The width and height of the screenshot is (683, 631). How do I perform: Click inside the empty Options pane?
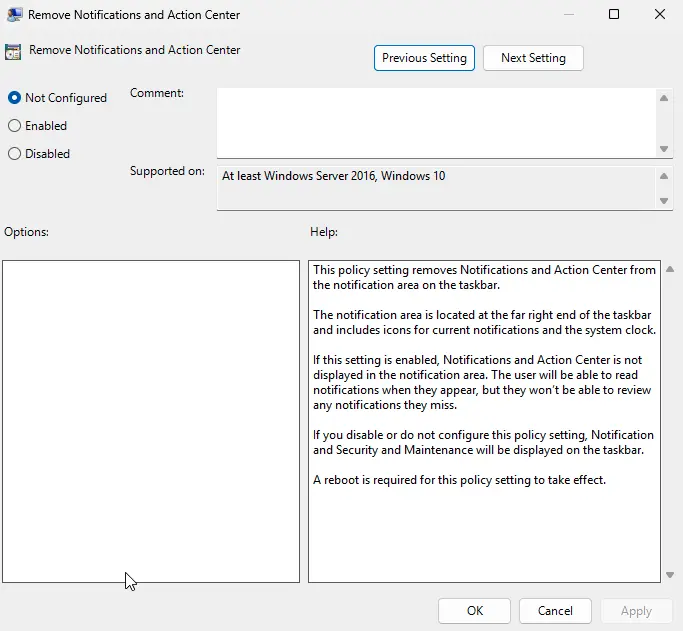point(151,420)
